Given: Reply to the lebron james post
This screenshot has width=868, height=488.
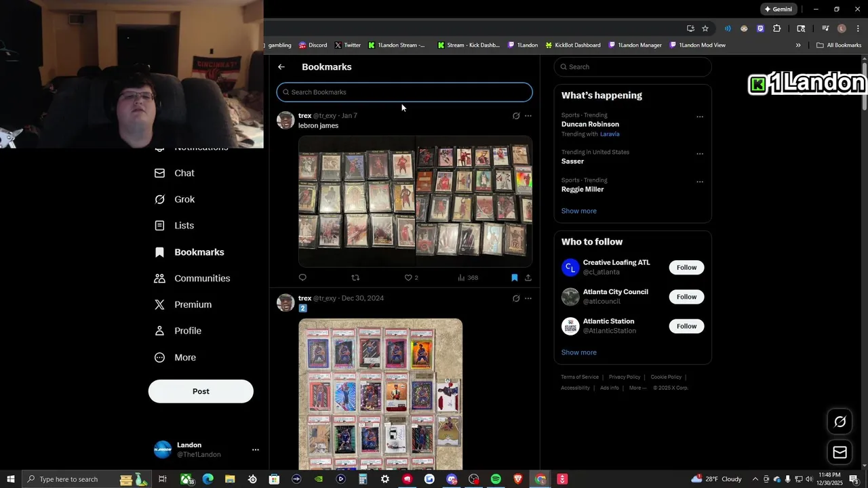Looking at the screenshot, I should (302, 277).
